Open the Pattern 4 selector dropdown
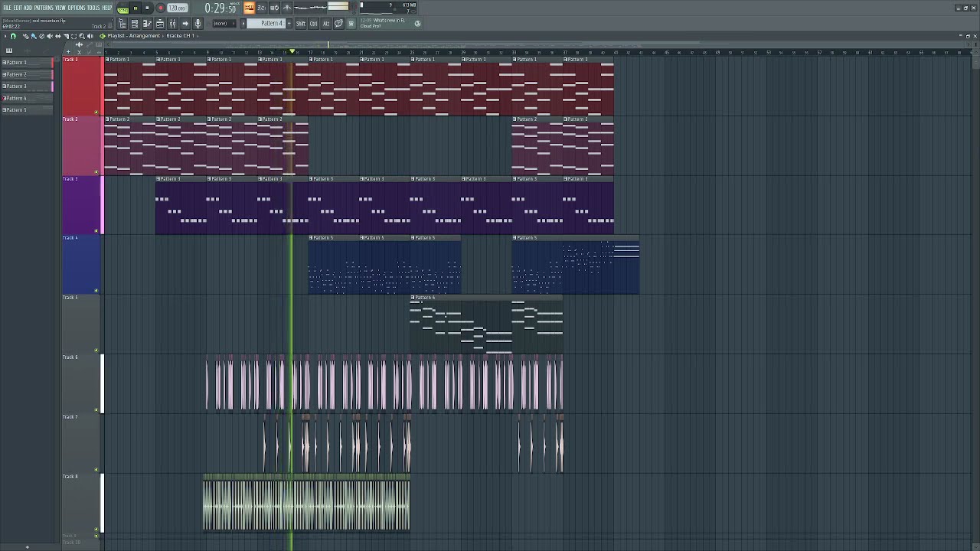 [267, 24]
